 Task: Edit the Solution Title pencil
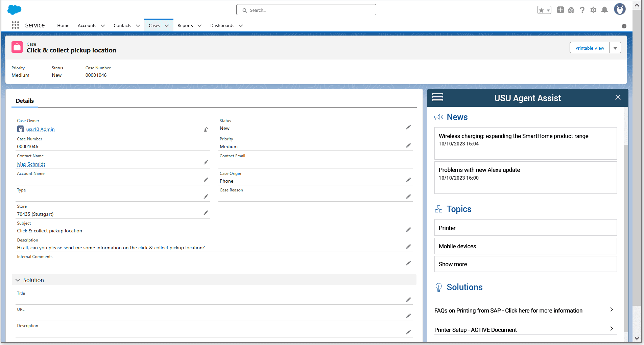coord(408,300)
